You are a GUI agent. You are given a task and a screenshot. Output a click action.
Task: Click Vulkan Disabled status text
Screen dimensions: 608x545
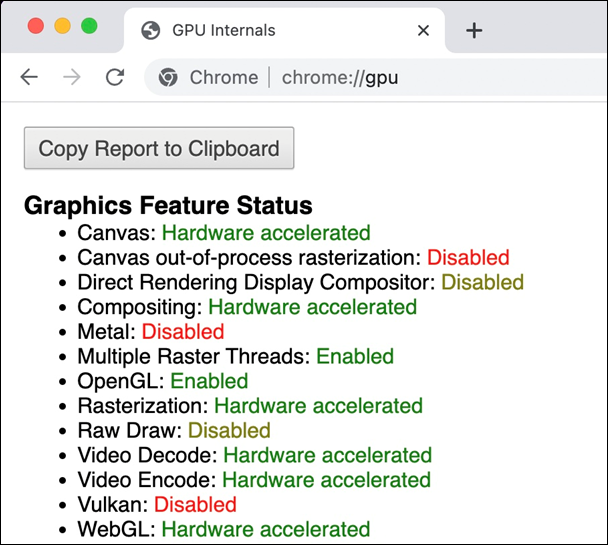click(195, 505)
